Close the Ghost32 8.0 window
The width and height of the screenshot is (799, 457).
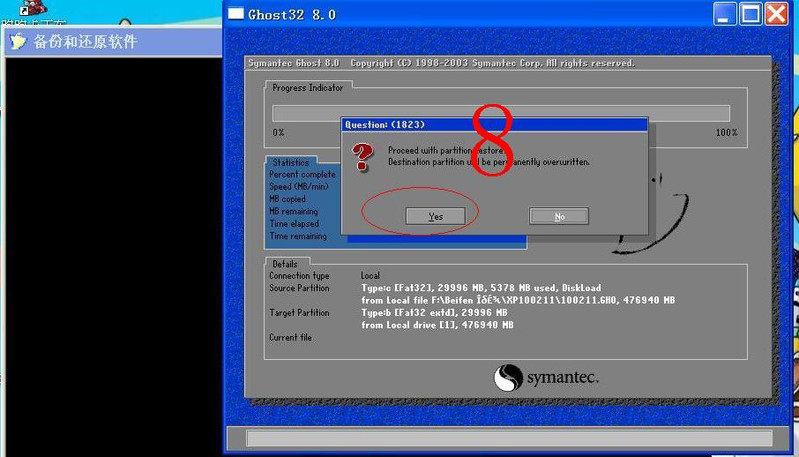tap(777, 14)
